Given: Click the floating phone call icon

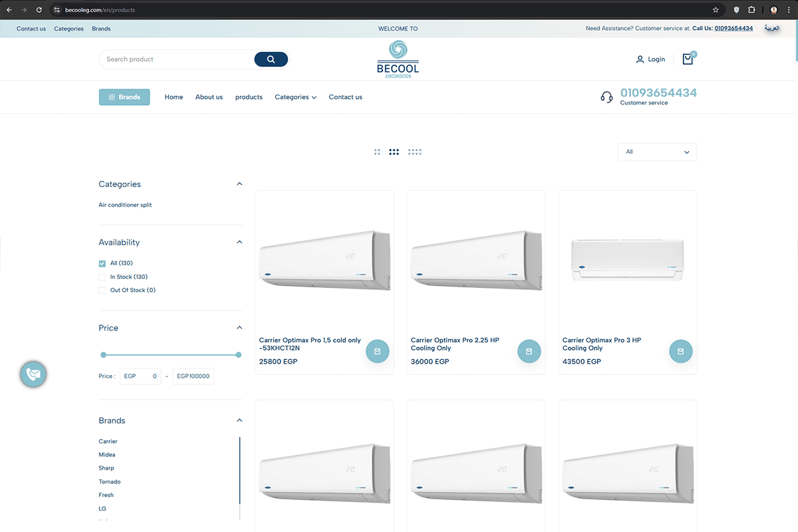Looking at the screenshot, I should [x=33, y=374].
